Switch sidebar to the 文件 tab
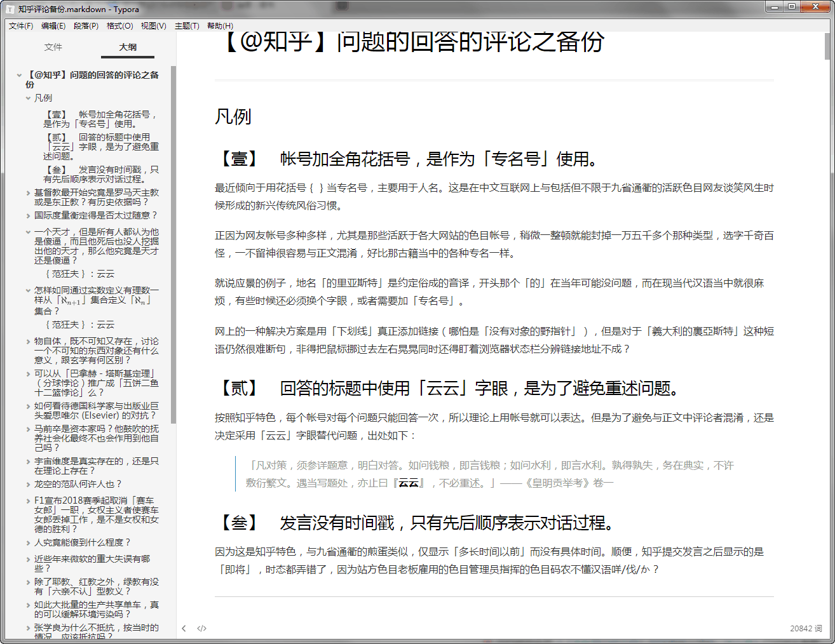The height and width of the screenshot is (644, 835). pyautogui.click(x=53, y=47)
